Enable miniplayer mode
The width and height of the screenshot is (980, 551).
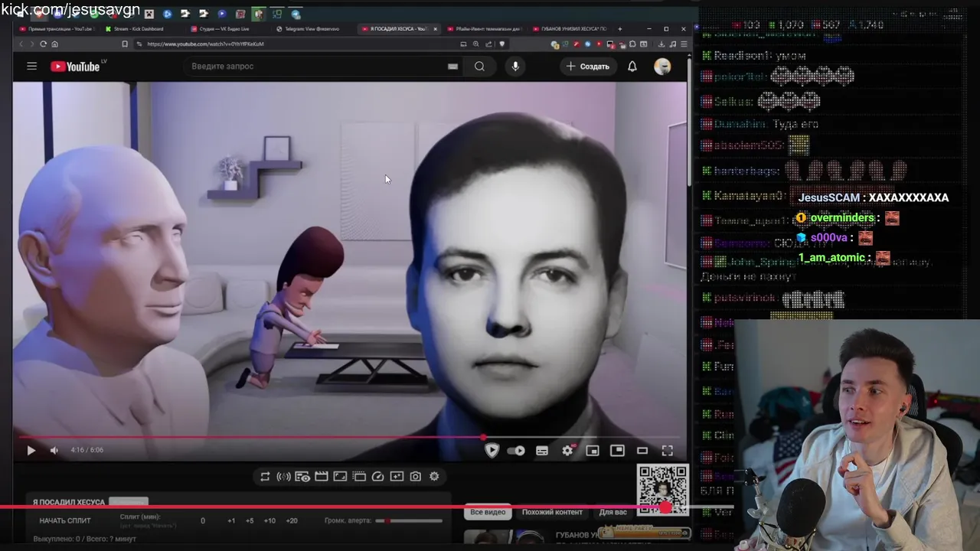[592, 451]
